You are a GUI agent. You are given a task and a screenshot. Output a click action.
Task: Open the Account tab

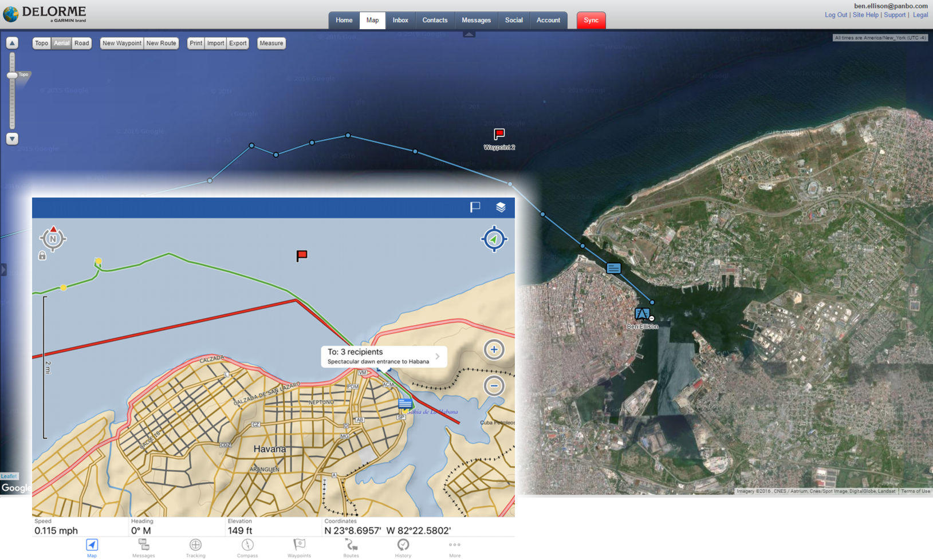[548, 20]
